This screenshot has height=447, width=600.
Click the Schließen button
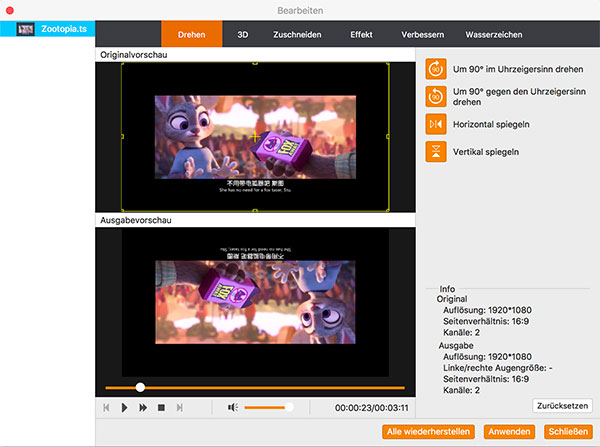pos(568,432)
